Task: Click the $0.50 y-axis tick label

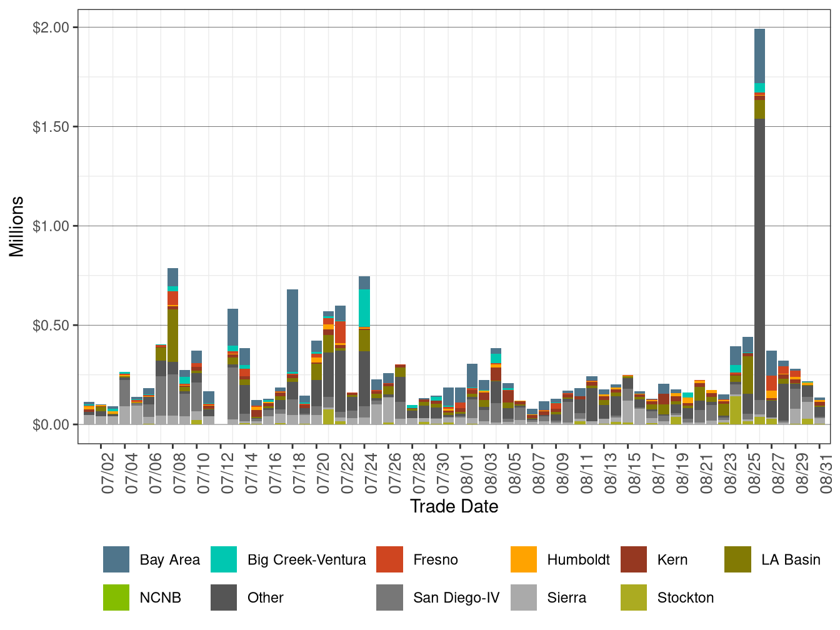Action: (x=51, y=326)
